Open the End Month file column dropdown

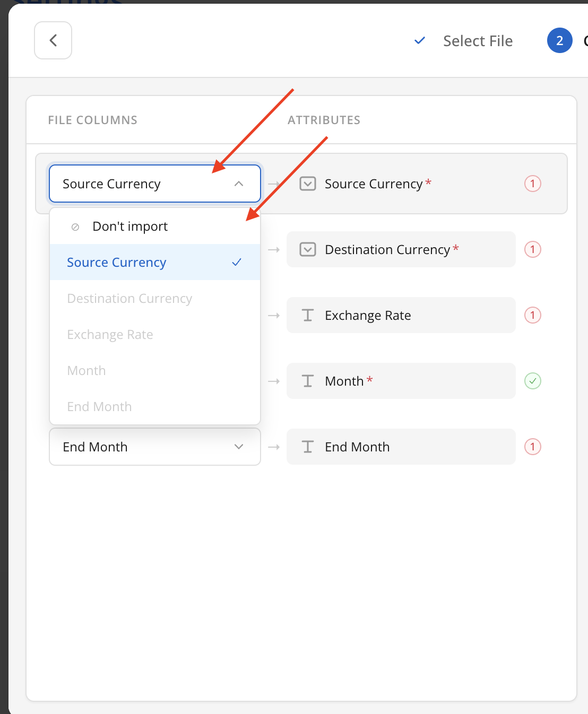pos(155,447)
